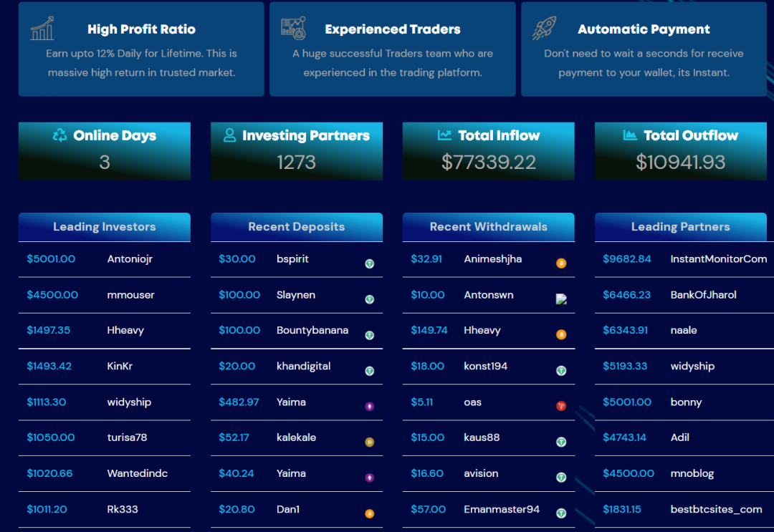774x532 pixels.
Task: Open the BankOfJharol partner entry
Action: pos(703,295)
